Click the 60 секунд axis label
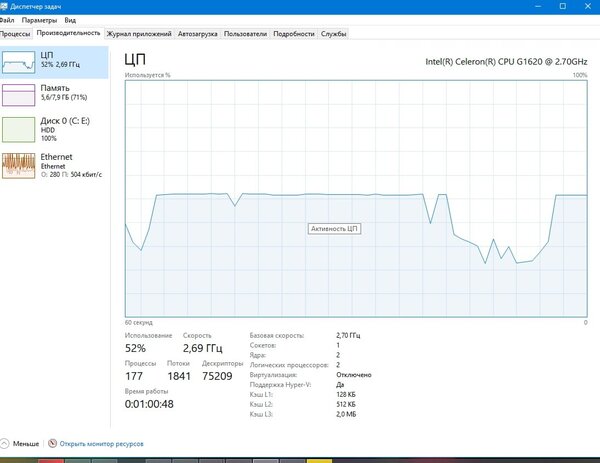 point(139,323)
